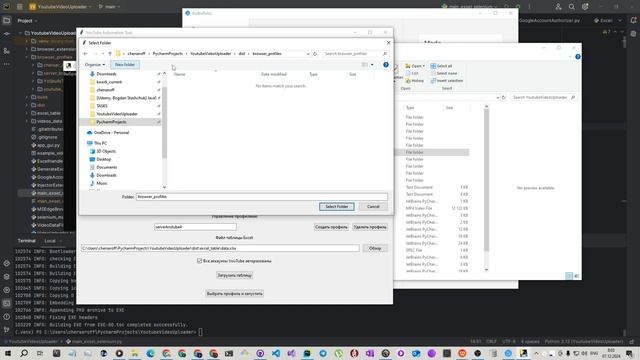The width and height of the screenshot is (640, 360).
Task: Open help in the Select Folder dialog
Action: click(x=386, y=64)
